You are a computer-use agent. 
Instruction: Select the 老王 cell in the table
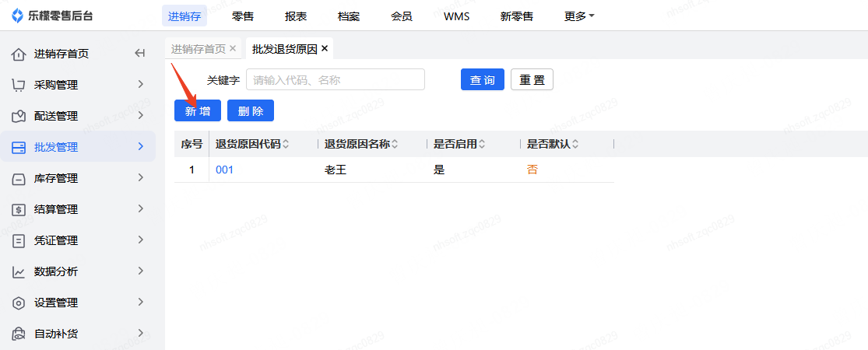pyautogui.click(x=336, y=170)
